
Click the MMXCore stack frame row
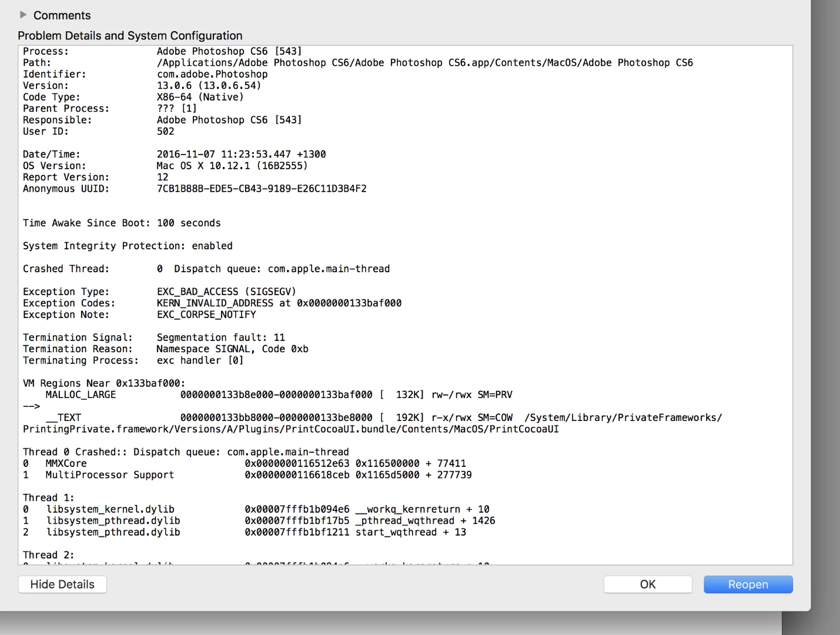click(x=245, y=464)
